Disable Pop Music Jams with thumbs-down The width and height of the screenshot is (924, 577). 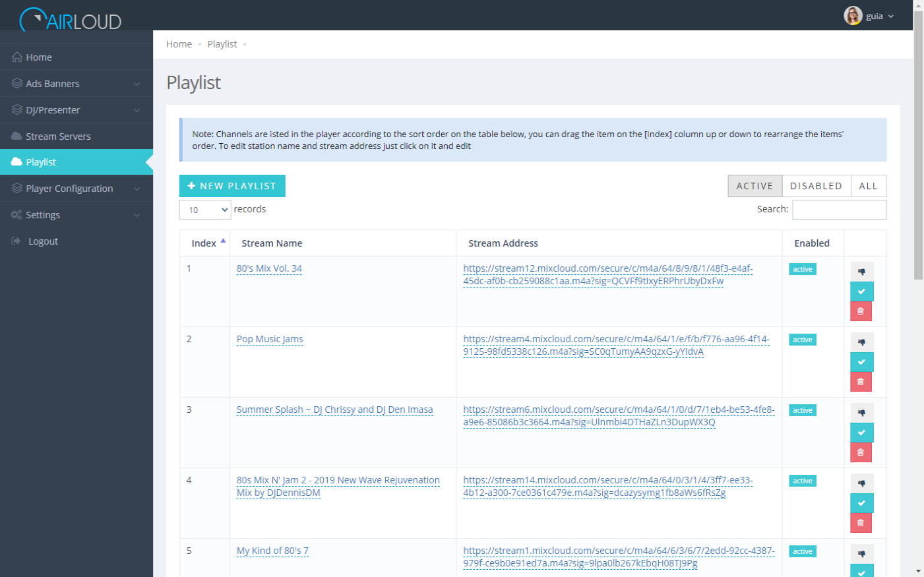coord(861,342)
